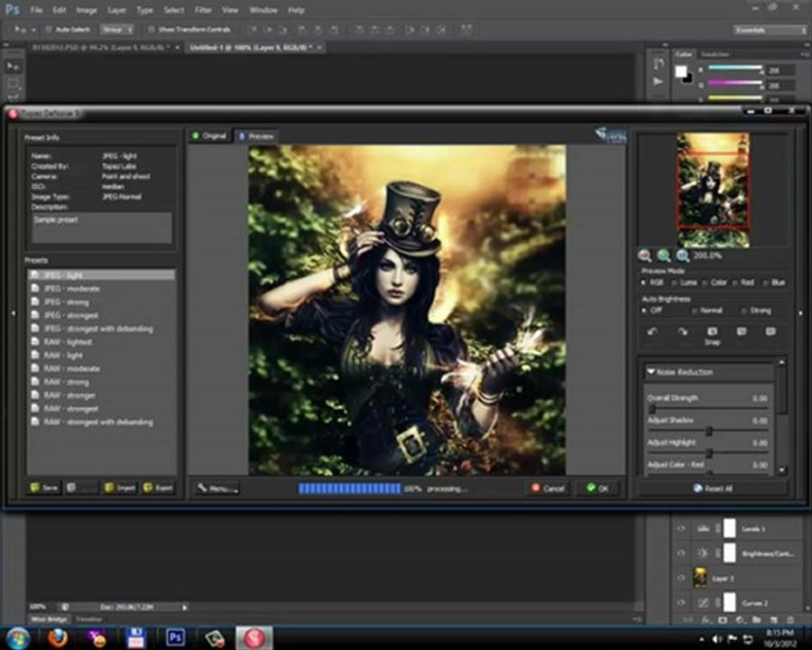Open the DeNoise Menu dropdown
Screen dimensions: 812x650
click(x=217, y=488)
